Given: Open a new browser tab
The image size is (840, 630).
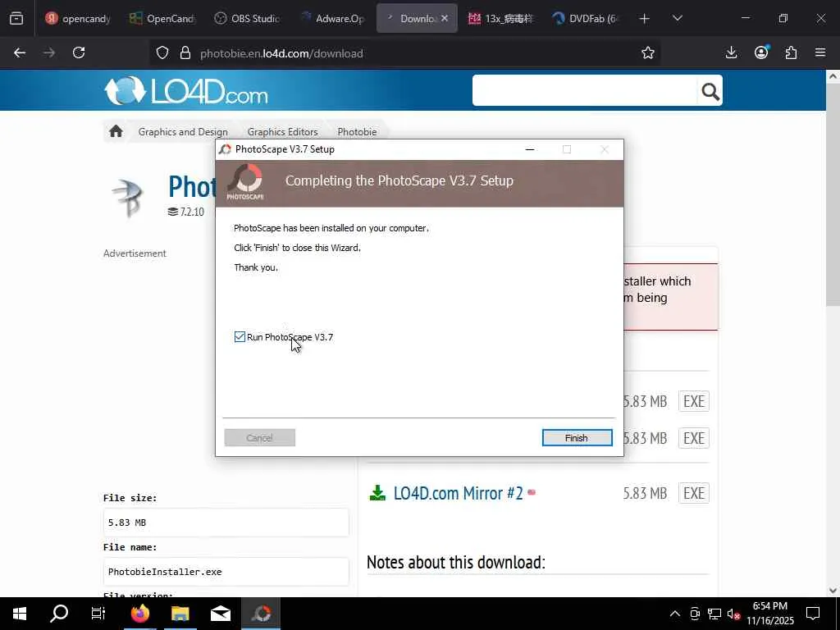Looking at the screenshot, I should pyautogui.click(x=645, y=19).
